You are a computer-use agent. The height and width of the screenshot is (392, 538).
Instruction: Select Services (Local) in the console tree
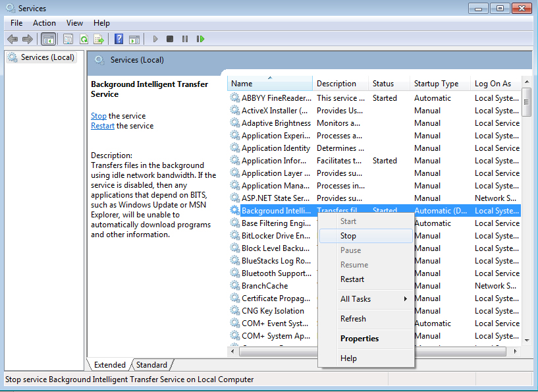point(41,57)
